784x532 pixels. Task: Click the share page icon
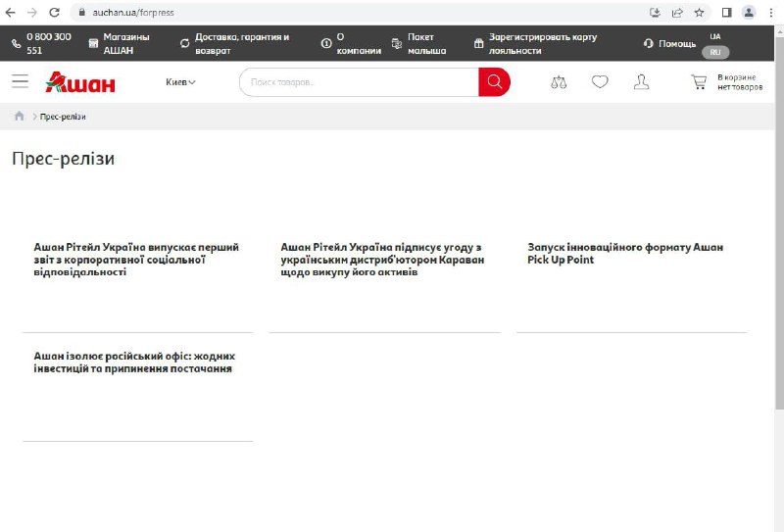[x=677, y=13]
